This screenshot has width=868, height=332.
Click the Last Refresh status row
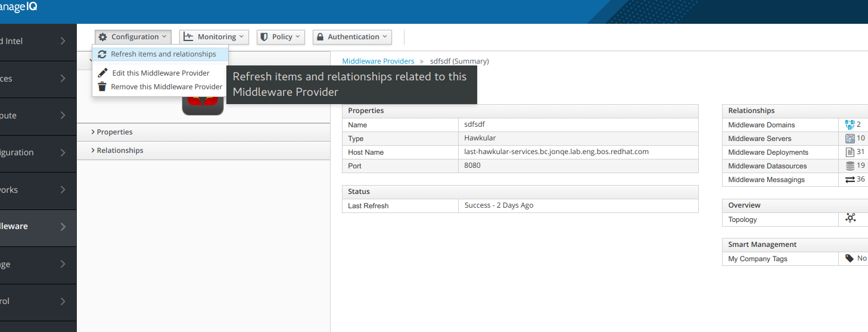[519, 206]
